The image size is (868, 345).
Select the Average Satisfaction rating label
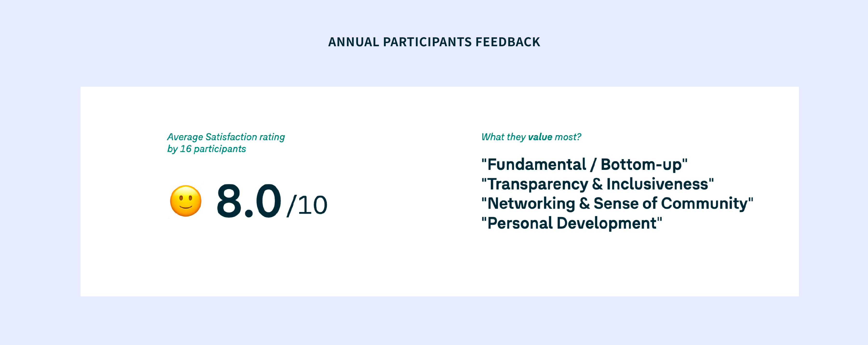(x=226, y=137)
